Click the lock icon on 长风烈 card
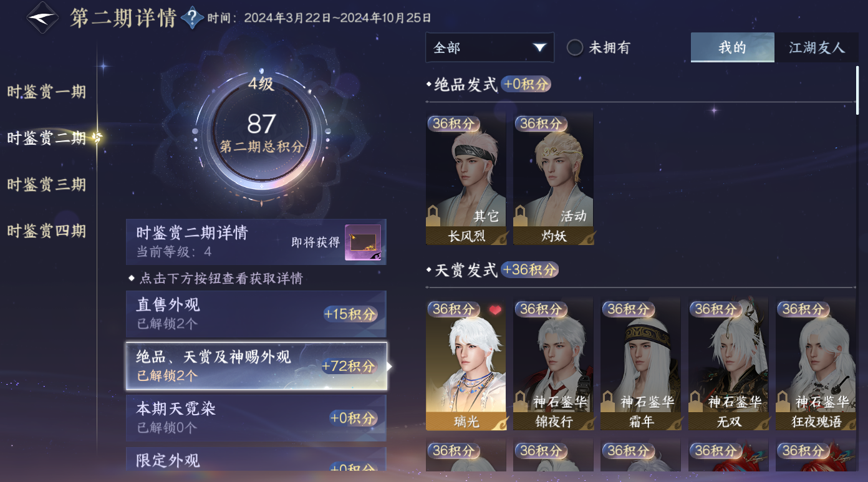Screen dimensions: 868x482 [x=433, y=215]
